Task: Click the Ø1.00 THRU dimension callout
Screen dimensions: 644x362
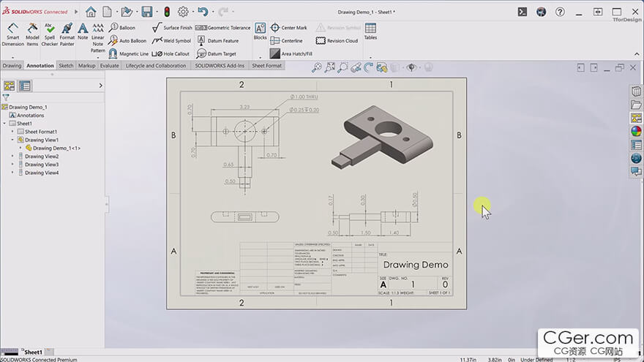Action: click(304, 97)
